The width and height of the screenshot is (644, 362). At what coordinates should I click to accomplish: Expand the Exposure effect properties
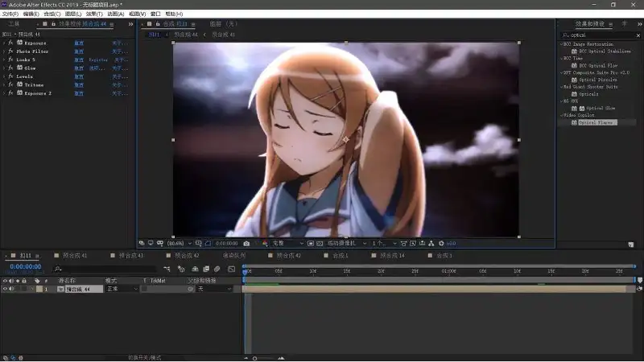[x=4, y=43]
